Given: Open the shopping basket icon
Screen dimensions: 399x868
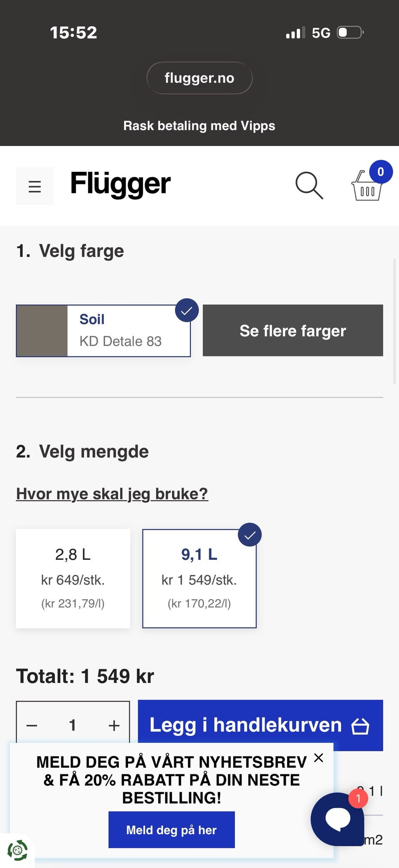Looking at the screenshot, I should click(367, 185).
